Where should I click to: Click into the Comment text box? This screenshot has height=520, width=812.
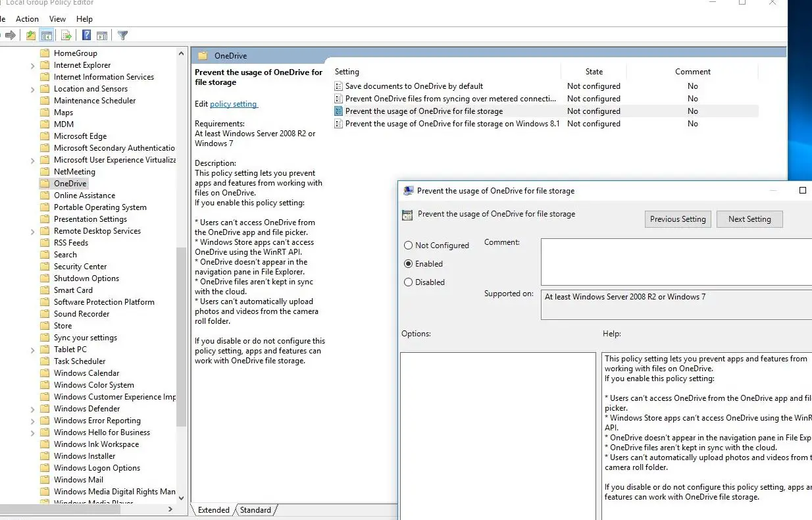[x=676, y=262]
